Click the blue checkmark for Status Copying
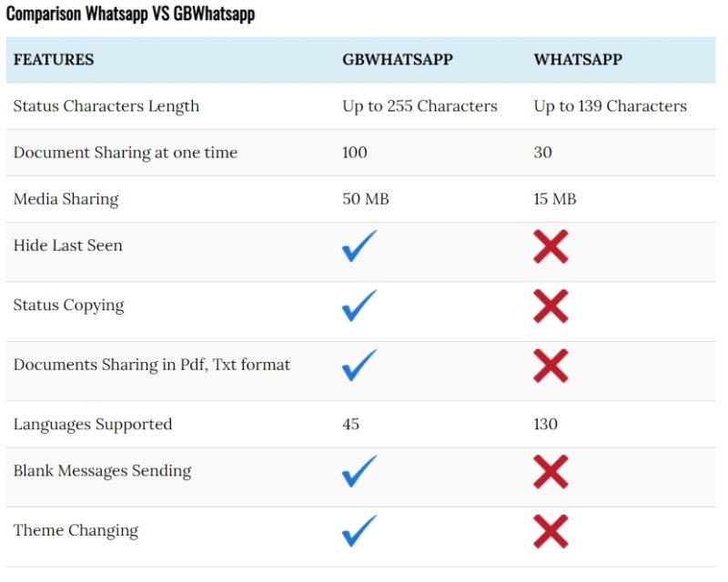The height and width of the screenshot is (582, 728). click(x=359, y=306)
